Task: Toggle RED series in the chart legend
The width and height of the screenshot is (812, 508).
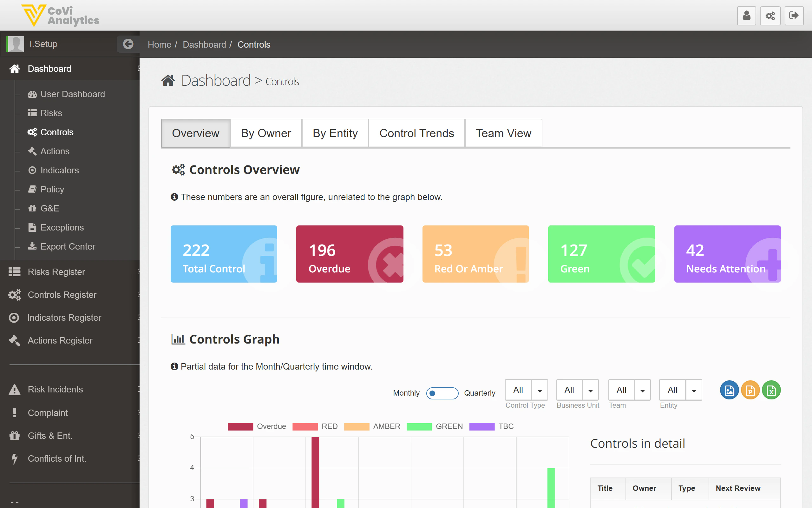Action: (x=315, y=426)
